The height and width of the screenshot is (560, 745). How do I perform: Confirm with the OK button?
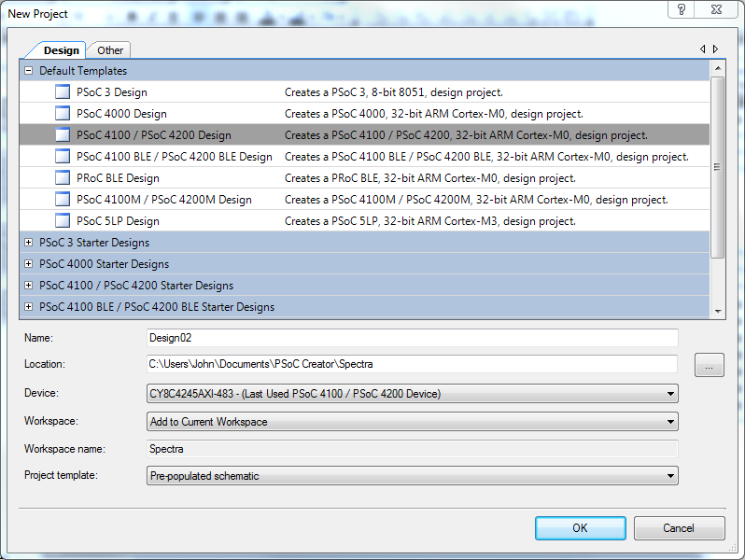[x=580, y=528]
